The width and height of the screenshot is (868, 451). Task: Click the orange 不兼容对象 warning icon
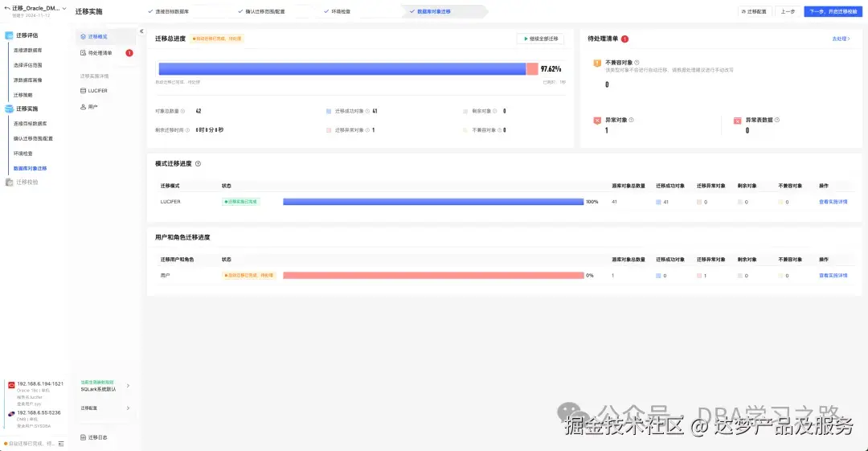tap(597, 64)
